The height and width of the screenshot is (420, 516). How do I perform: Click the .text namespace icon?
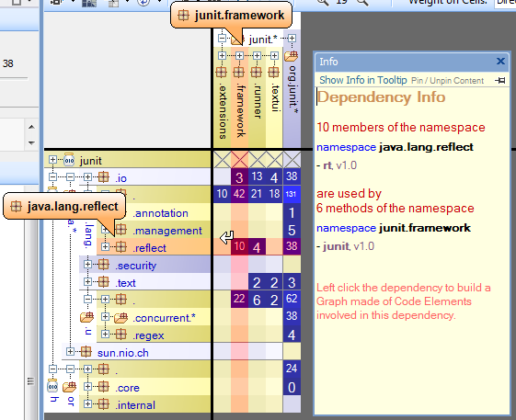click(104, 281)
